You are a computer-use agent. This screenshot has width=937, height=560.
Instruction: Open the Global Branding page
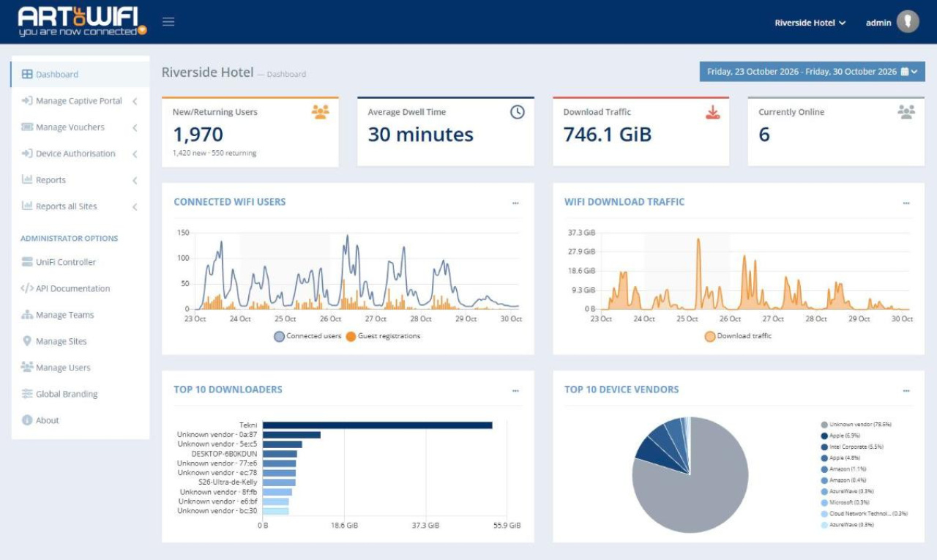pos(81,394)
